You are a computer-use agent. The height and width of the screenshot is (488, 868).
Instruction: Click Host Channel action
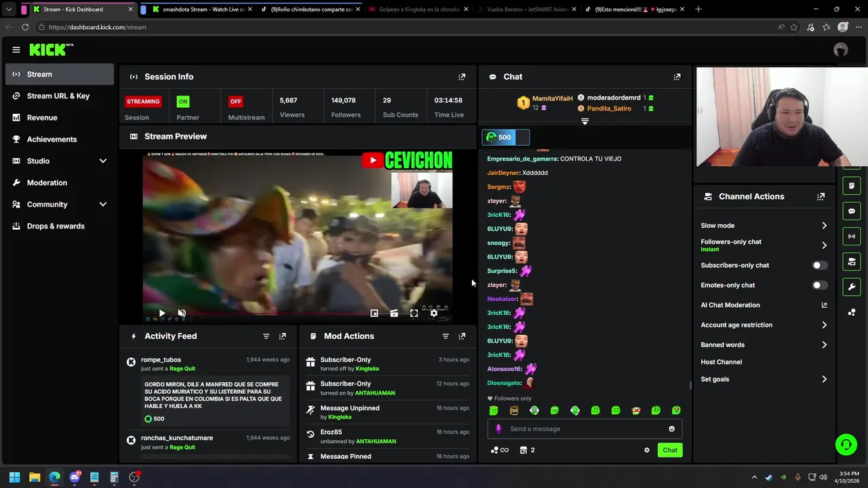[x=721, y=362]
